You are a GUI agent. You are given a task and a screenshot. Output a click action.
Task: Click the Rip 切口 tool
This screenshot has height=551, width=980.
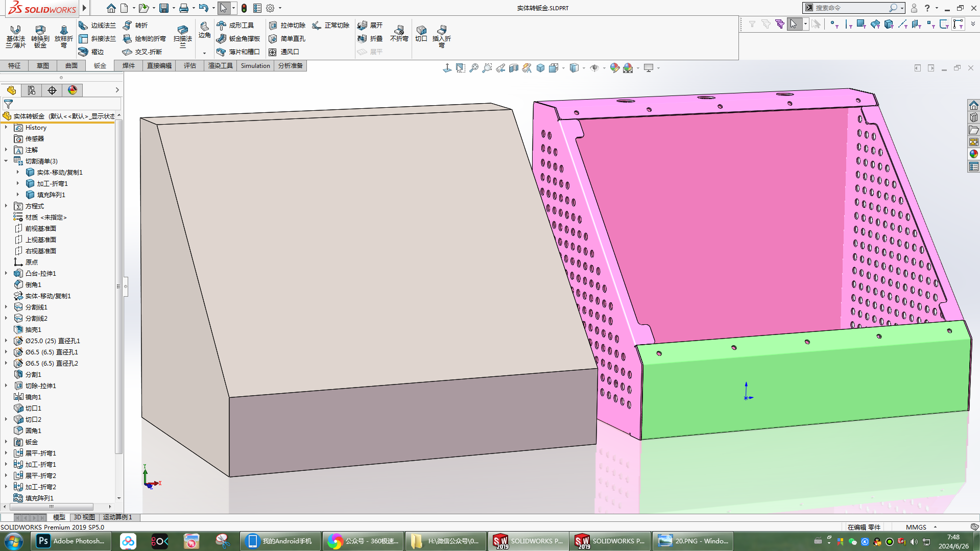[x=421, y=33]
